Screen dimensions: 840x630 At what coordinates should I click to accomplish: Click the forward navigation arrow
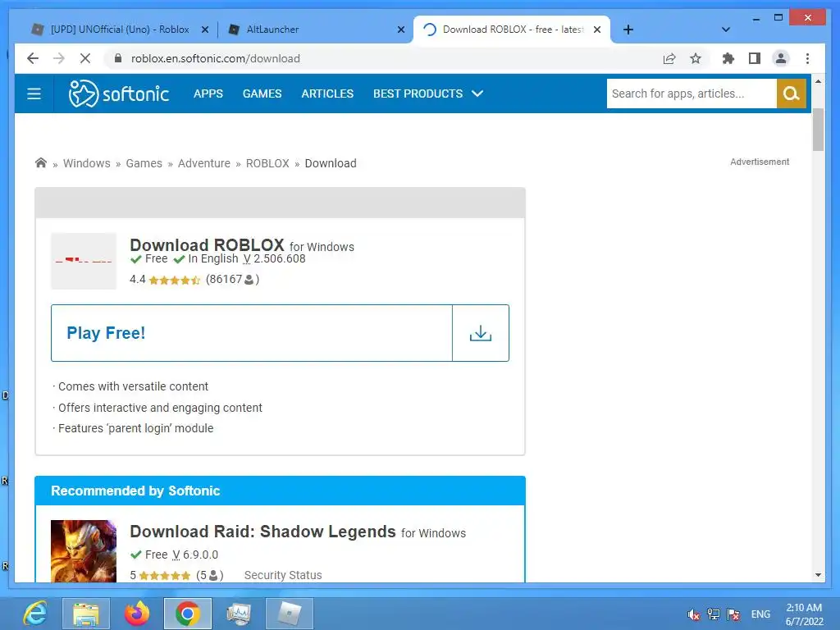tap(59, 58)
